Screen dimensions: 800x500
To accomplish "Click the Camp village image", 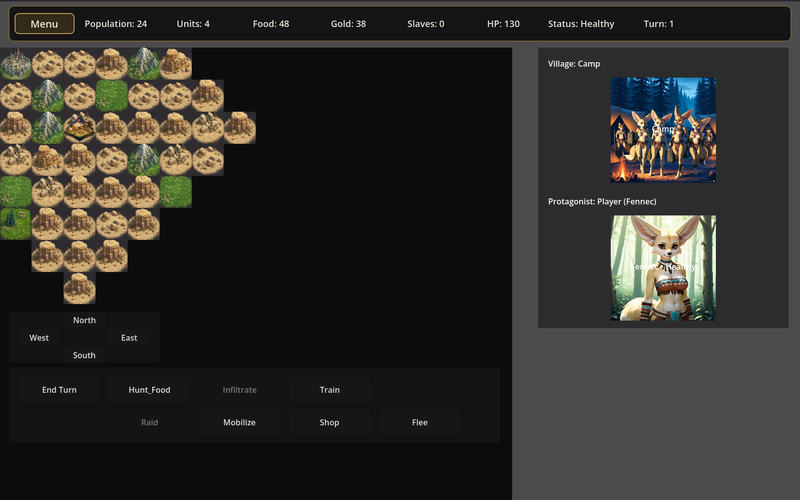I will [663, 130].
